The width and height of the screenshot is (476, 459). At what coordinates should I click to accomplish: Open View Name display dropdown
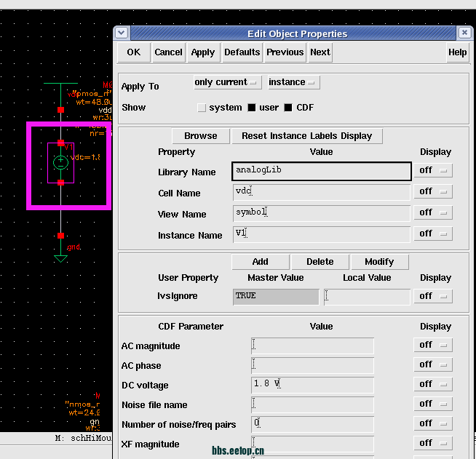click(433, 212)
